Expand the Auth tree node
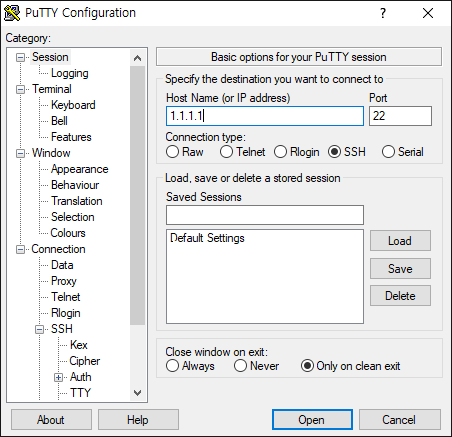 [x=59, y=377]
